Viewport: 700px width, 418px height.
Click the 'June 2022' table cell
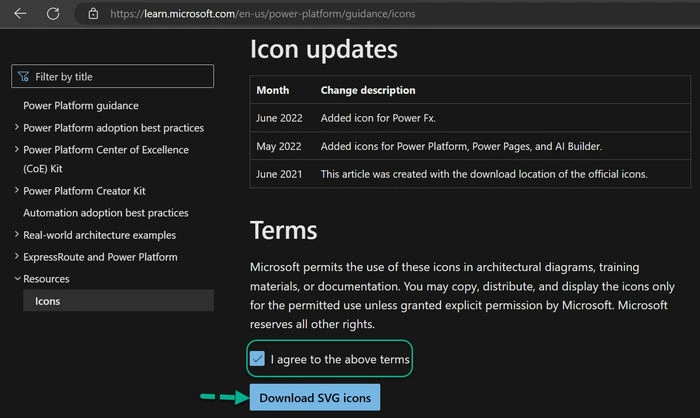pyautogui.click(x=279, y=118)
